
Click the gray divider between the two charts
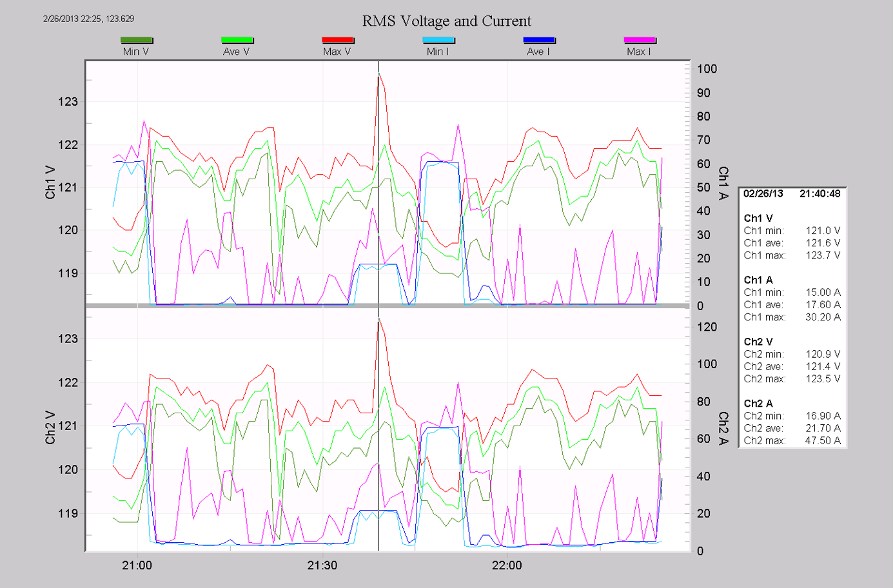tap(387, 306)
